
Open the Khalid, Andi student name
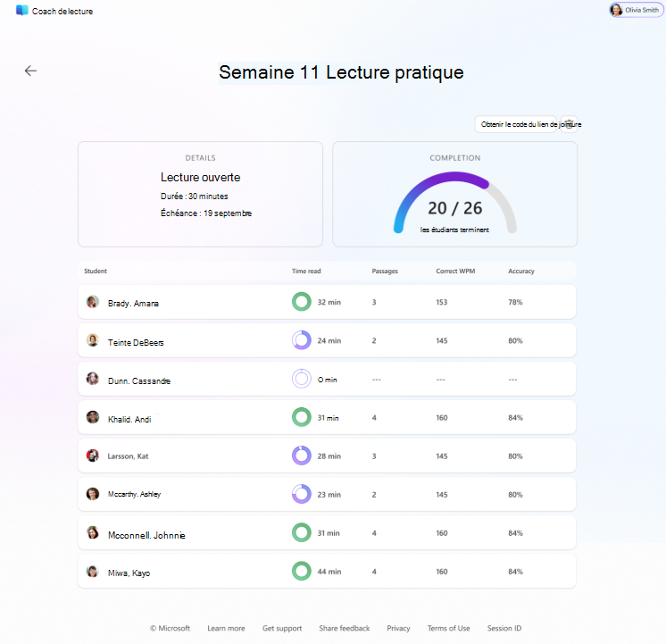click(x=129, y=419)
